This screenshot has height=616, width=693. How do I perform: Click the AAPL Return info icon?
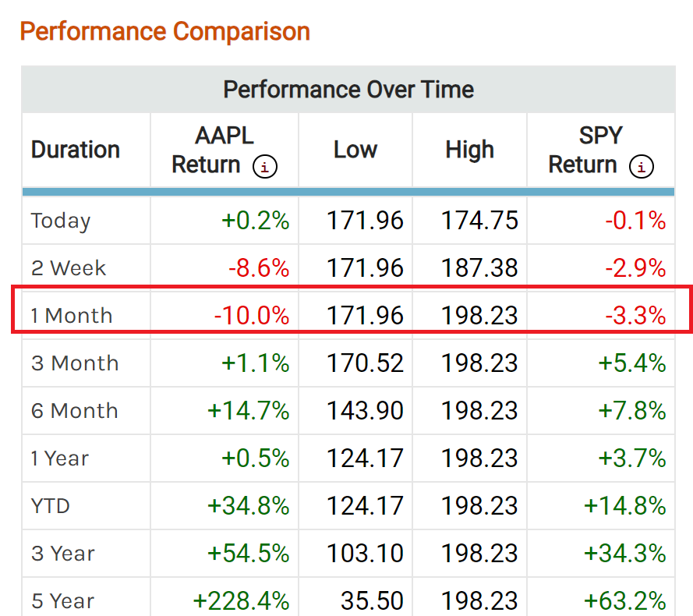pyautogui.click(x=265, y=167)
